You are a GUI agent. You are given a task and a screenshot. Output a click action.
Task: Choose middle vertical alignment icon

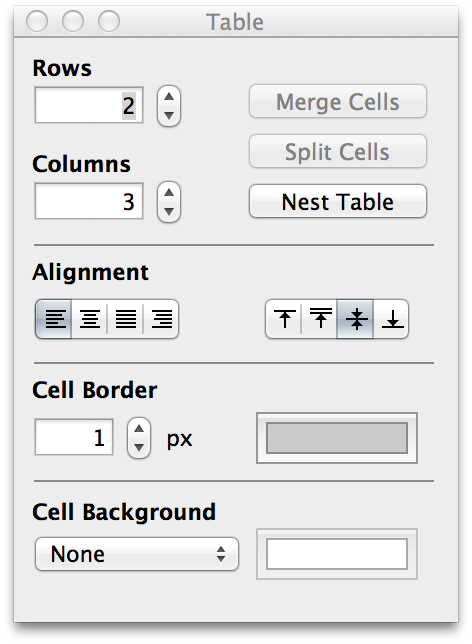[x=355, y=319]
